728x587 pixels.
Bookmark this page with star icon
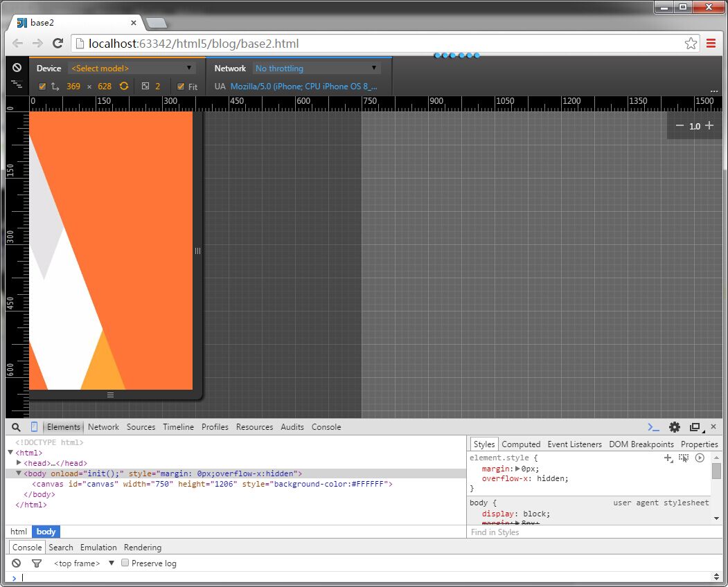tap(691, 44)
